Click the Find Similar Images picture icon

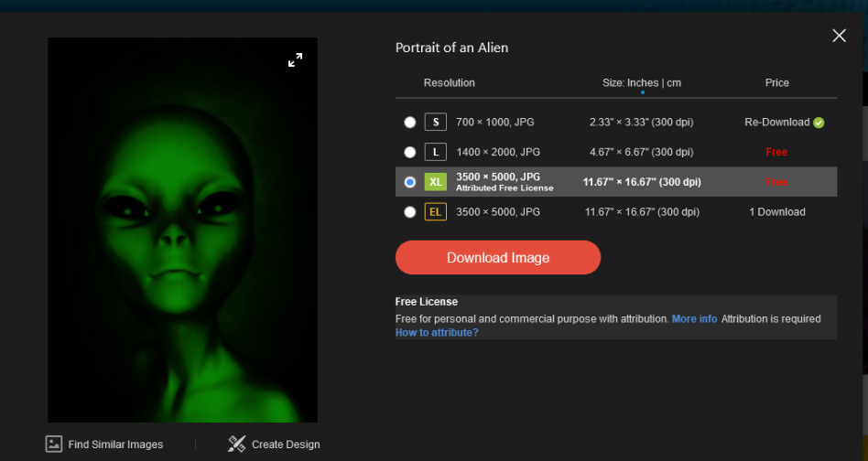(54, 444)
